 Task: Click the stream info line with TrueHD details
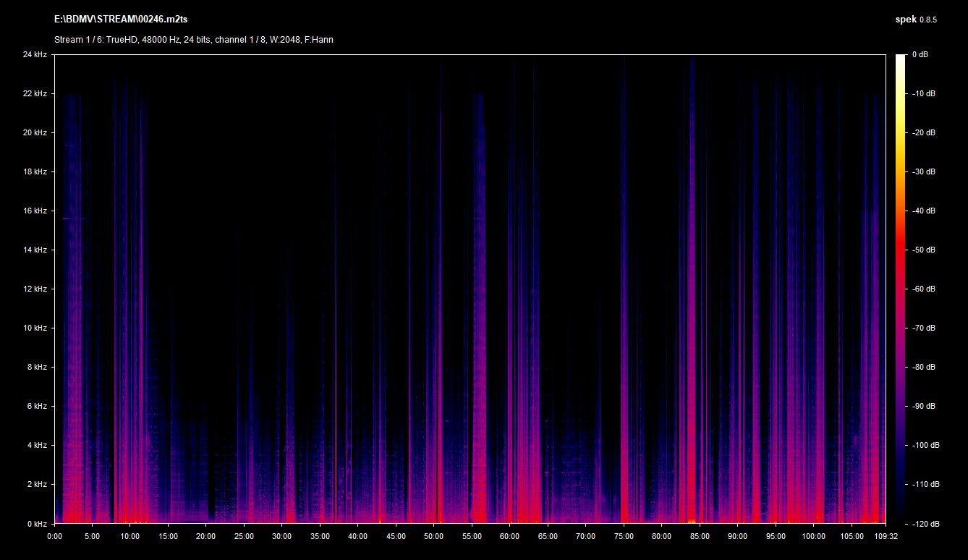(193, 40)
